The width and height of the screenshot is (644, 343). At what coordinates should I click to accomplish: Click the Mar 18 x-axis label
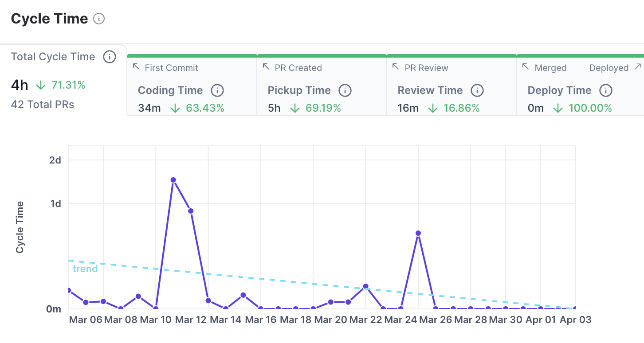pyautogui.click(x=296, y=320)
